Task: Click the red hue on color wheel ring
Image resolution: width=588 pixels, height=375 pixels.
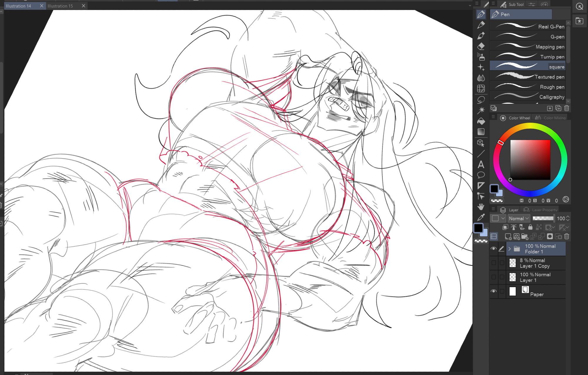Action: (500, 143)
